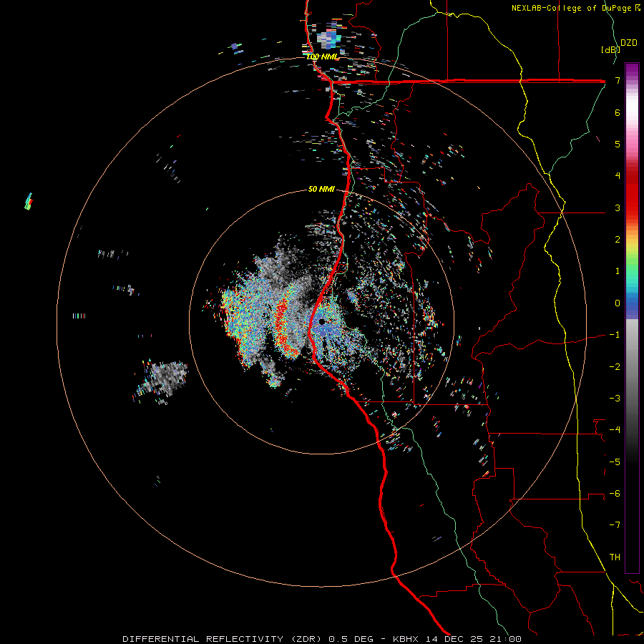Screen dimensions: 644x644
Task: Click the NEXLAB-College of DuPage label
Action: tap(572, 8)
